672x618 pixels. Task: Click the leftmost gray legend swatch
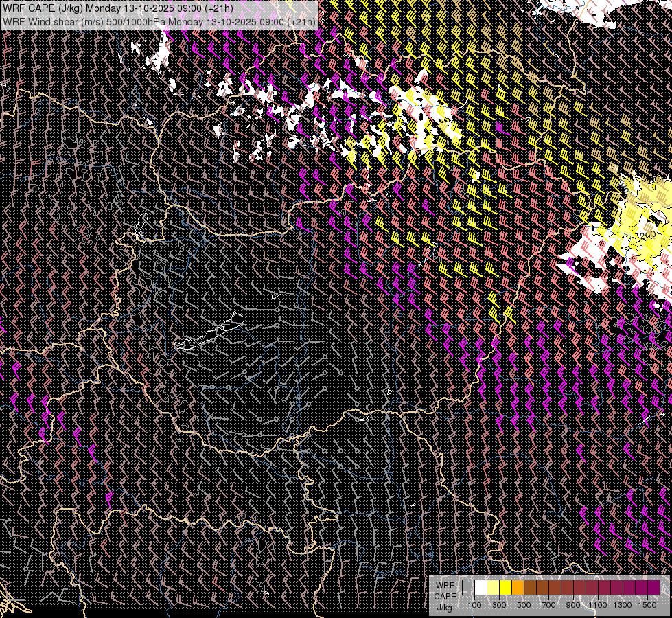tap(468, 588)
